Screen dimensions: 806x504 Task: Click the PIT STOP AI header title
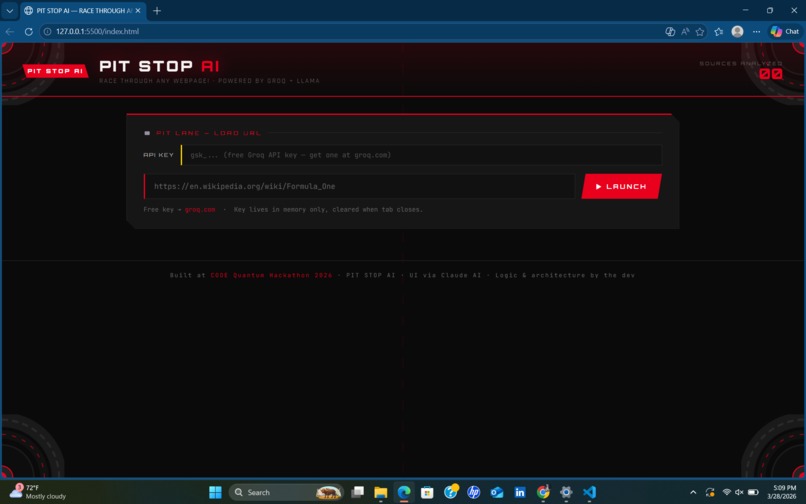(159, 66)
